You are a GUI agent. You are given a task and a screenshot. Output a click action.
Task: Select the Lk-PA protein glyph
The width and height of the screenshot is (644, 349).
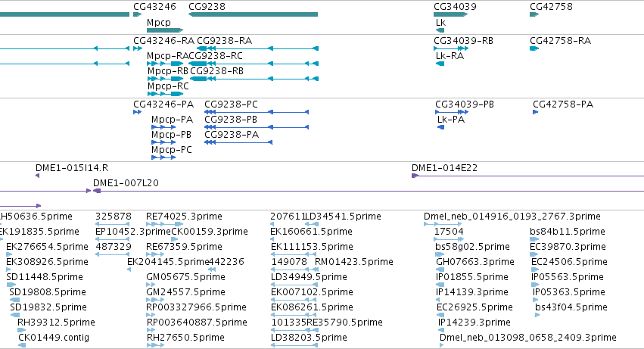440,127
